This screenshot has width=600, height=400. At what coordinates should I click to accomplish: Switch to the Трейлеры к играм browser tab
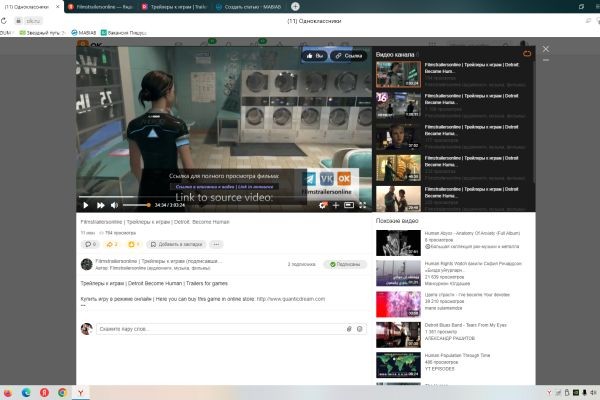(x=174, y=7)
